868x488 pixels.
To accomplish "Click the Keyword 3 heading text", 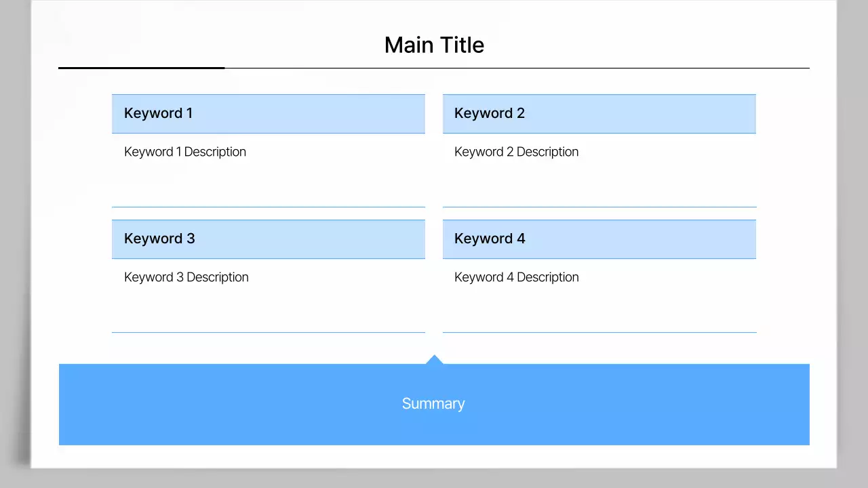I will point(159,239).
